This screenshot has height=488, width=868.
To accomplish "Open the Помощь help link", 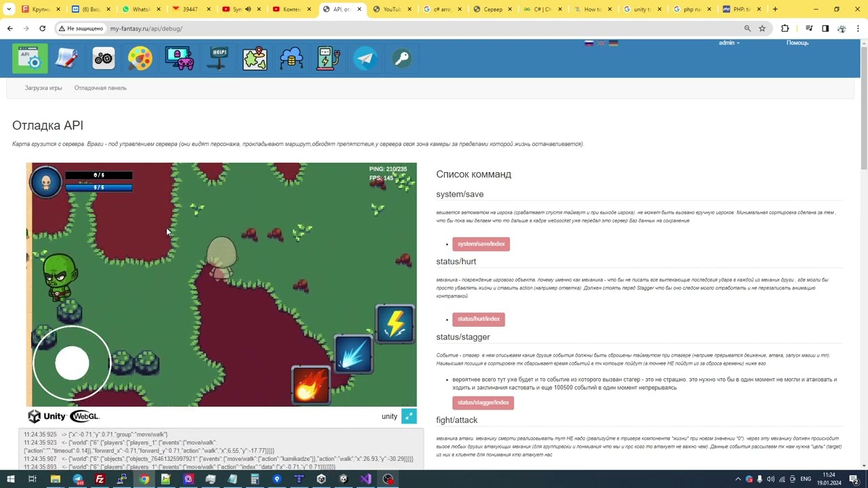I will click(x=797, y=43).
